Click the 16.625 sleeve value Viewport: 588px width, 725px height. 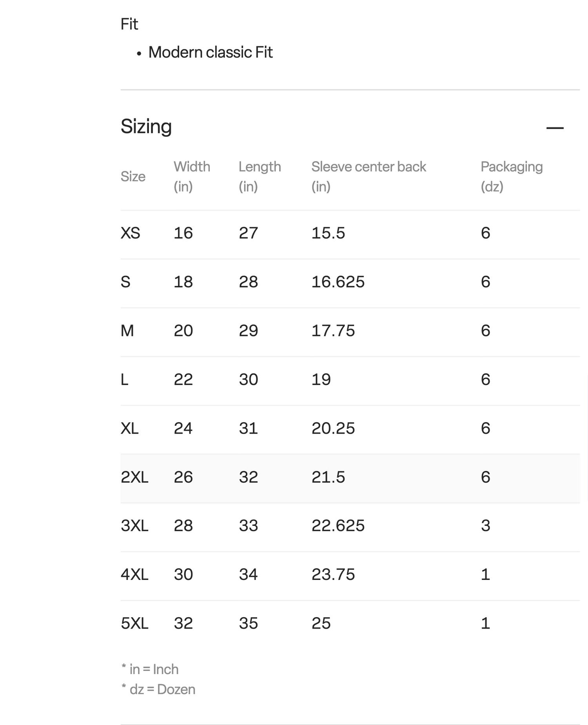coord(338,282)
